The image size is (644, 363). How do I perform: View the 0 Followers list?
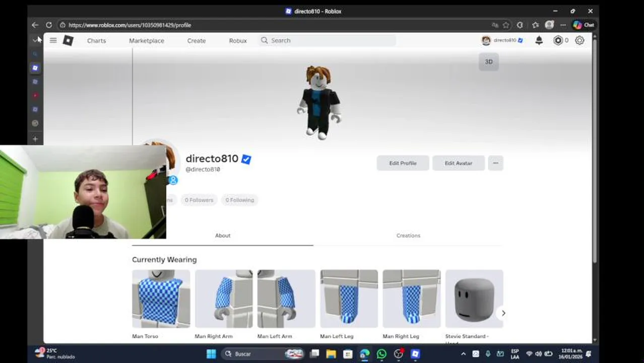[199, 200]
